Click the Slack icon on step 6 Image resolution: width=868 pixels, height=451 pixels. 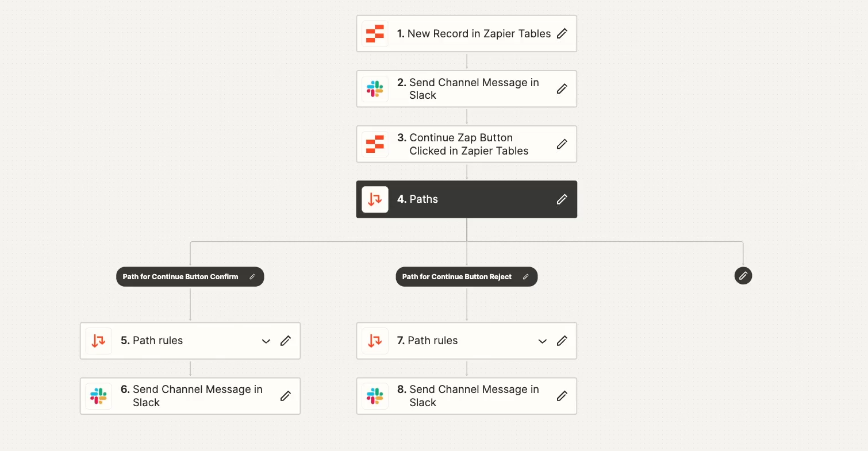[98, 396]
